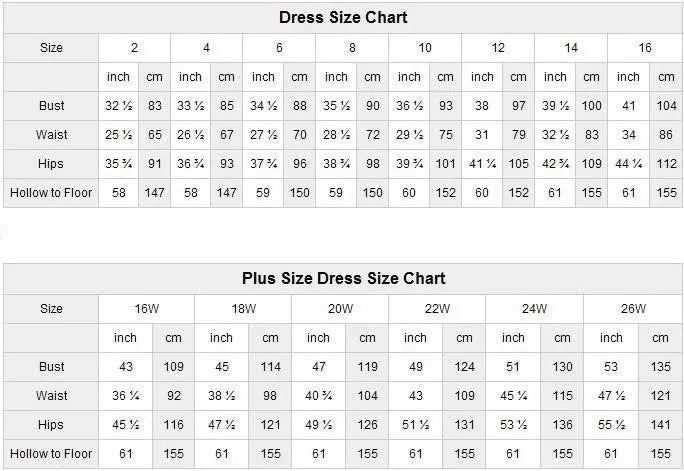
Task: Click the "Plus Size Dress Size Chart" heading
Action: click(x=343, y=278)
